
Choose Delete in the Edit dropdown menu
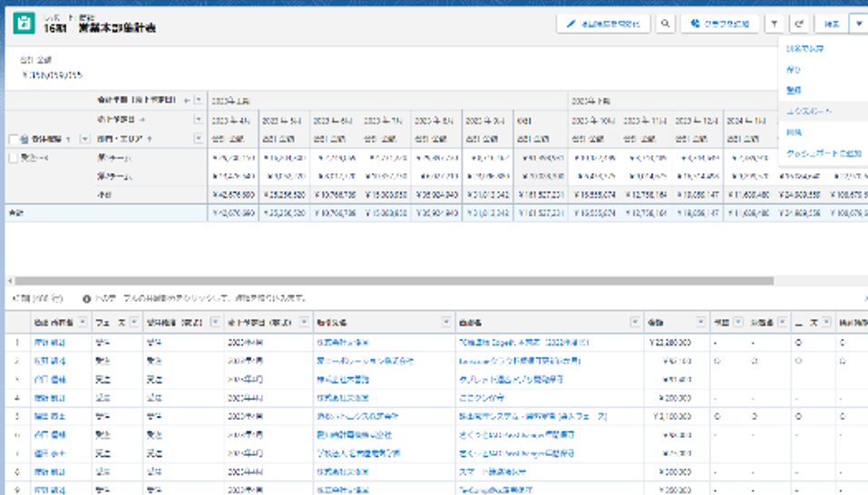click(x=794, y=132)
